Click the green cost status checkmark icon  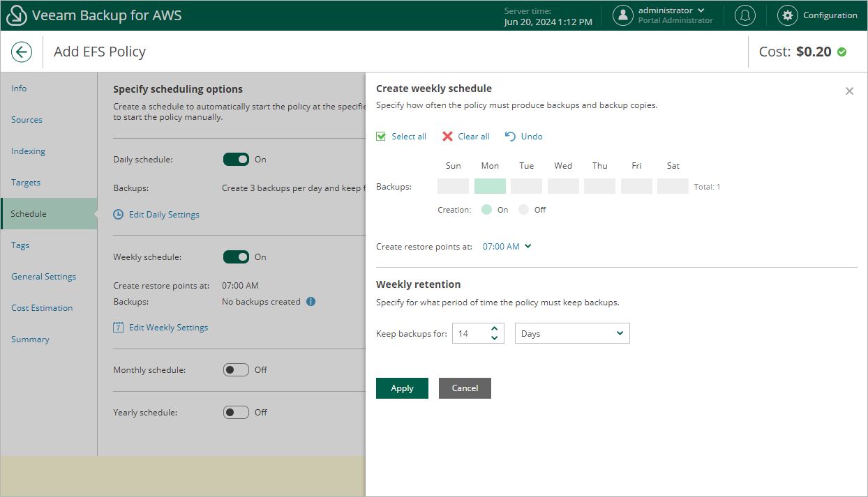click(841, 52)
